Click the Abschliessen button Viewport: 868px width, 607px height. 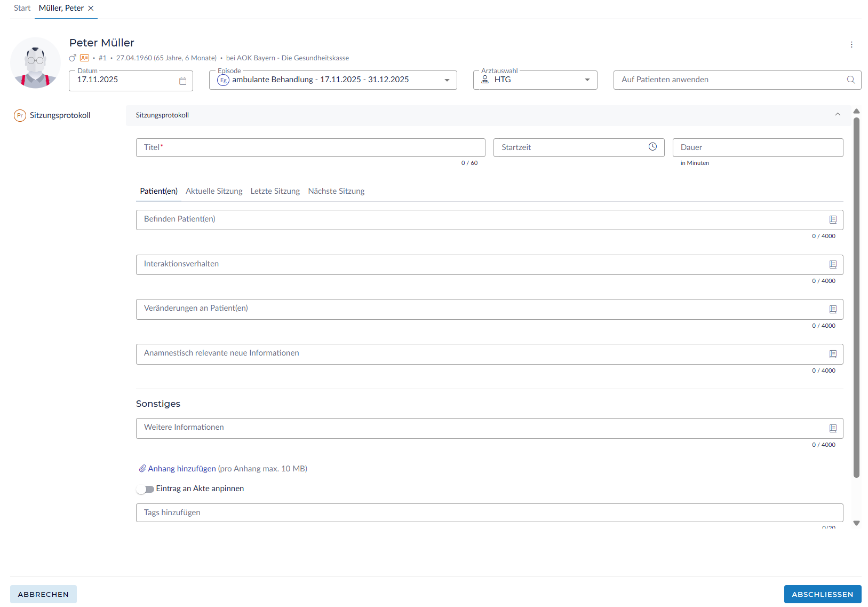(x=822, y=594)
